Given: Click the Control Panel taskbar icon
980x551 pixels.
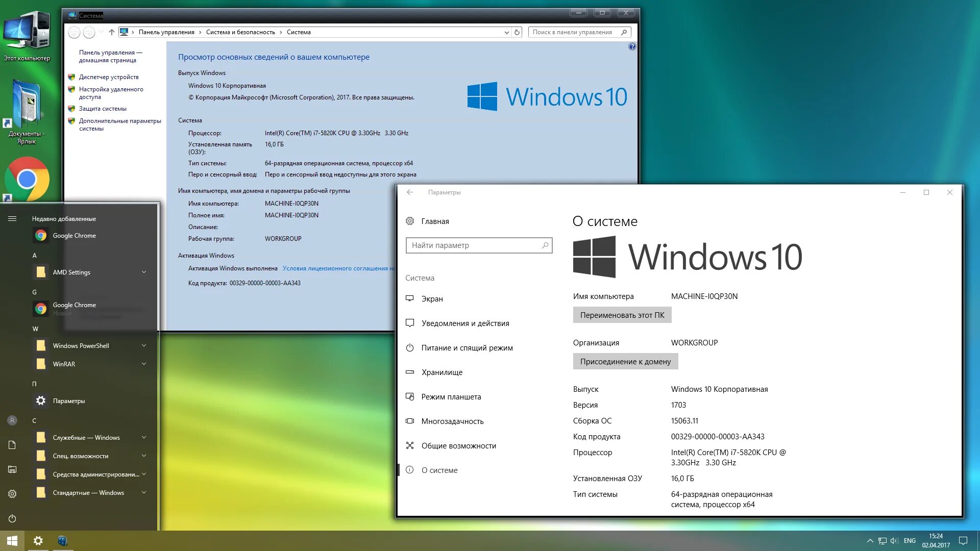Looking at the screenshot, I should 62,541.
